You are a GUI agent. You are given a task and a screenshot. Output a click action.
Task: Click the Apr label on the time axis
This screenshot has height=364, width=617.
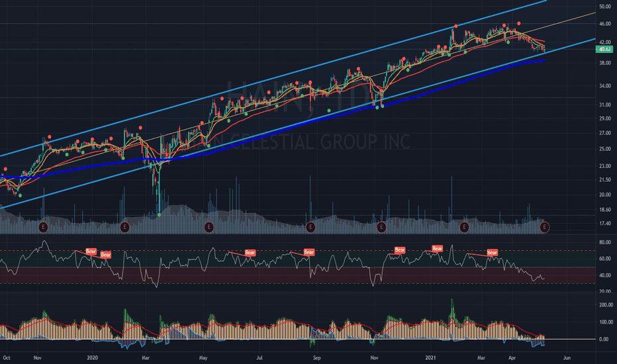(512, 357)
